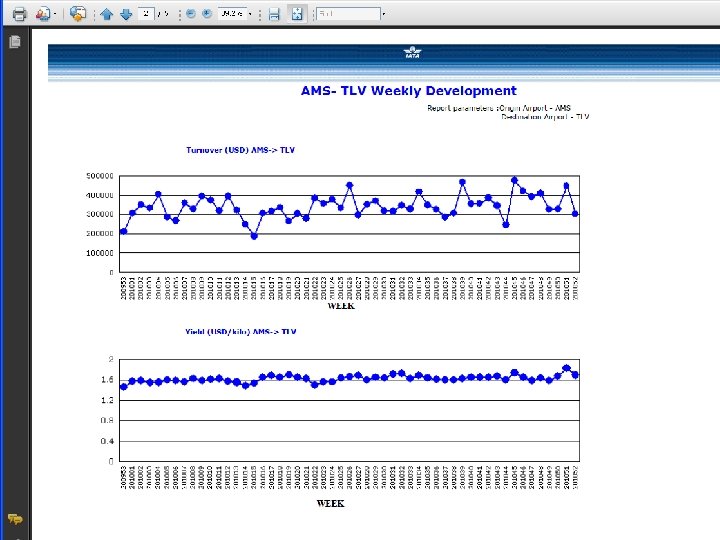Screen dimensions: 720x540
Task: Click Report parameters Origin Airport text
Action: 499,108
